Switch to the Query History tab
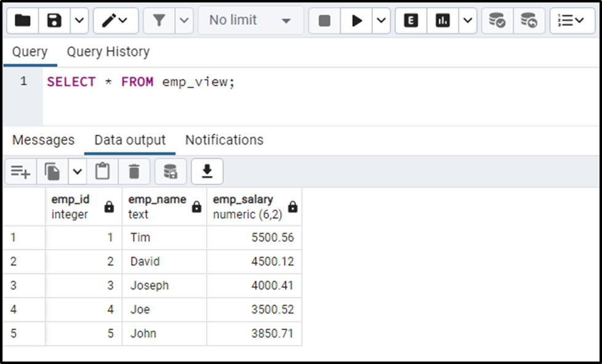Viewport: 602px width, 364px height. 108,52
